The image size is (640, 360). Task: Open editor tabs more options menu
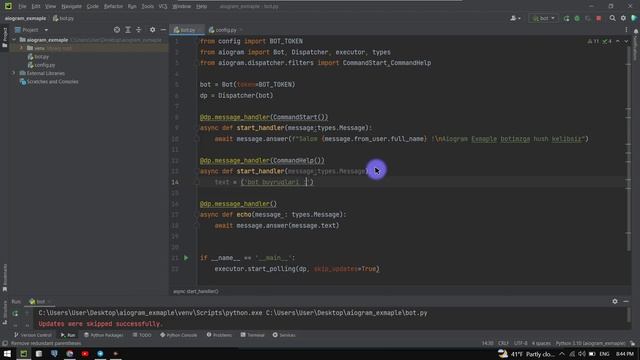click(x=626, y=30)
